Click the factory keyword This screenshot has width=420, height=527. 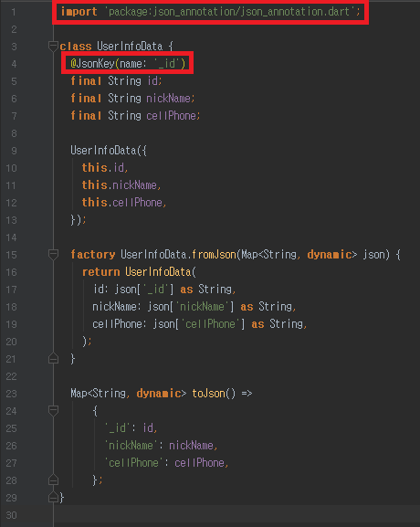tap(93, 255)
